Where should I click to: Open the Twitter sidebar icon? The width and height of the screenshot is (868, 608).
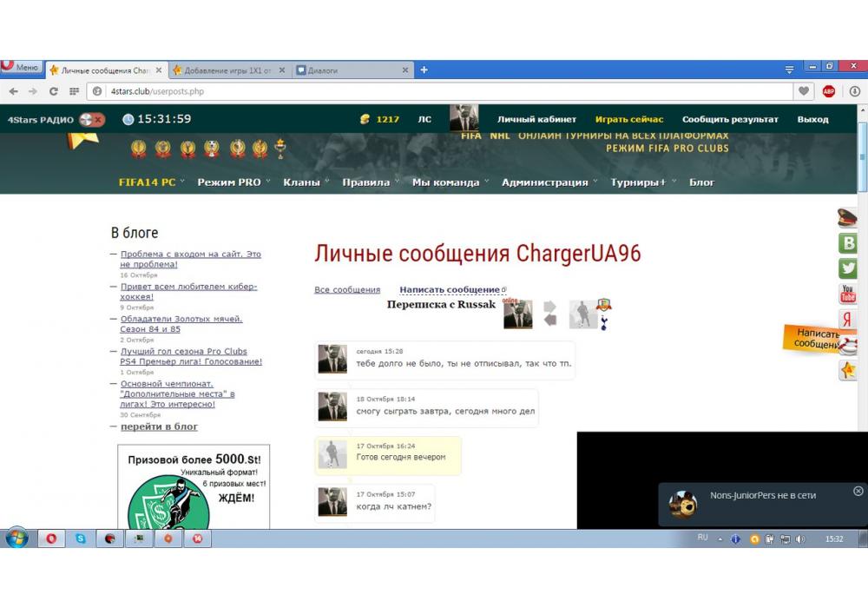tap(848, 268)
